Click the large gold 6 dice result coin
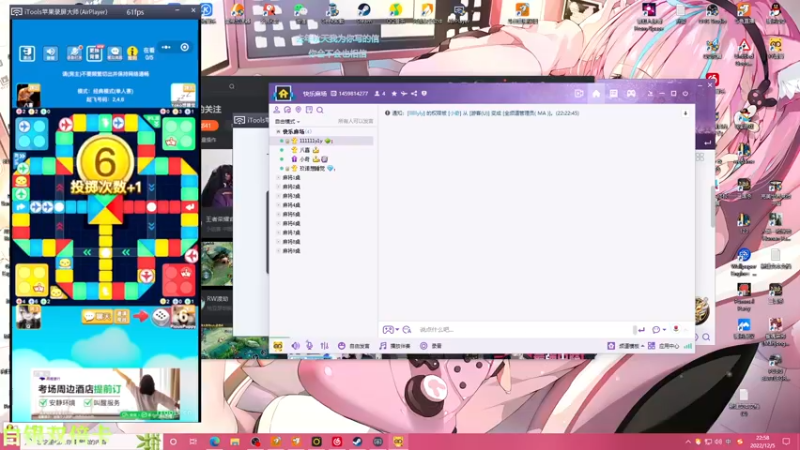This screenshot has height=450, width=800. (105, 162)
